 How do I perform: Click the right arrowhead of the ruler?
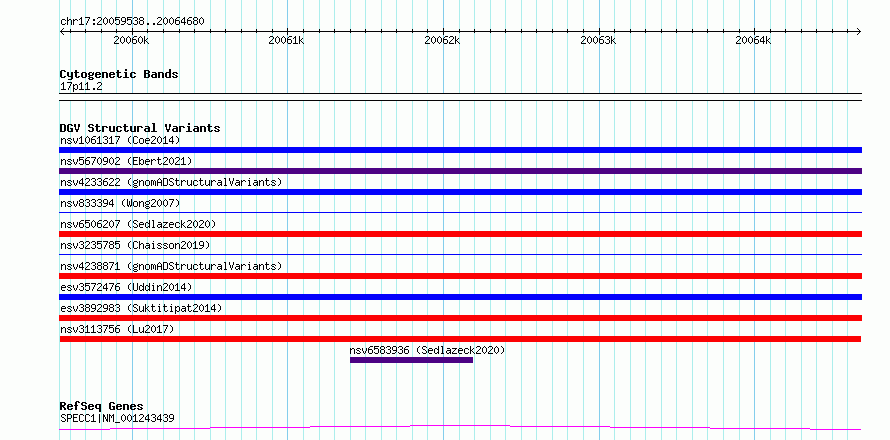point(859,31)
